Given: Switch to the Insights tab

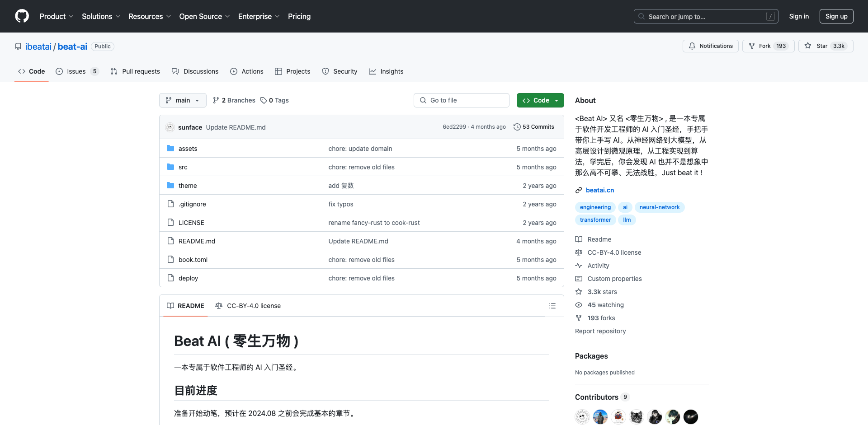Looking at the screenshot, I should (386, 71).
